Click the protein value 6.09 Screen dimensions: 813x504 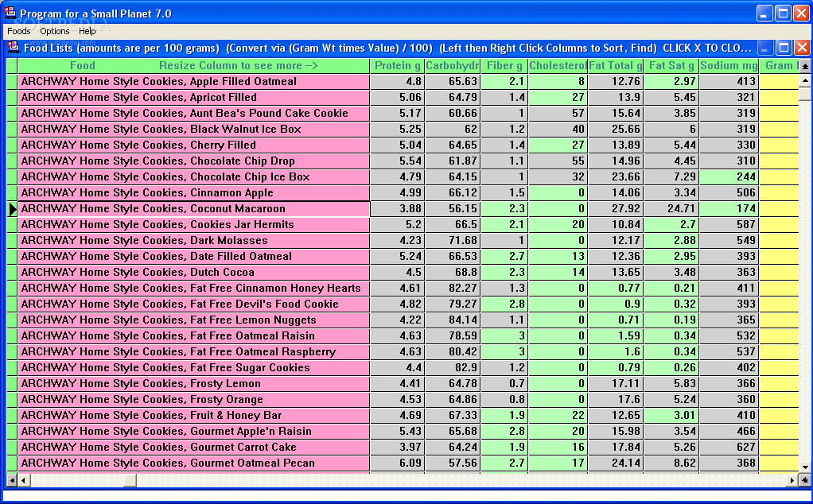397,463
